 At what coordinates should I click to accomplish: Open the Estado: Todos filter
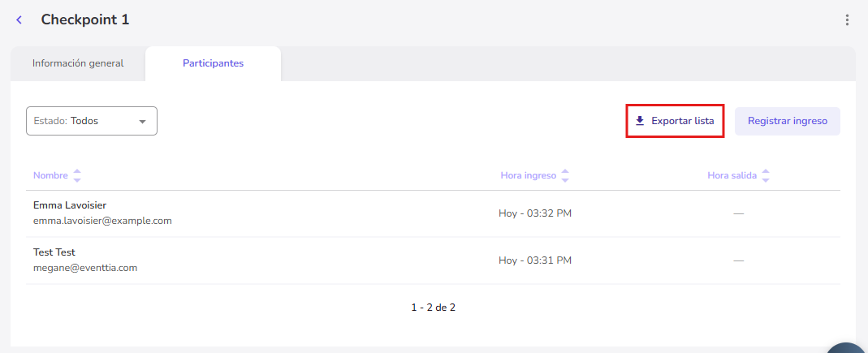91,121
